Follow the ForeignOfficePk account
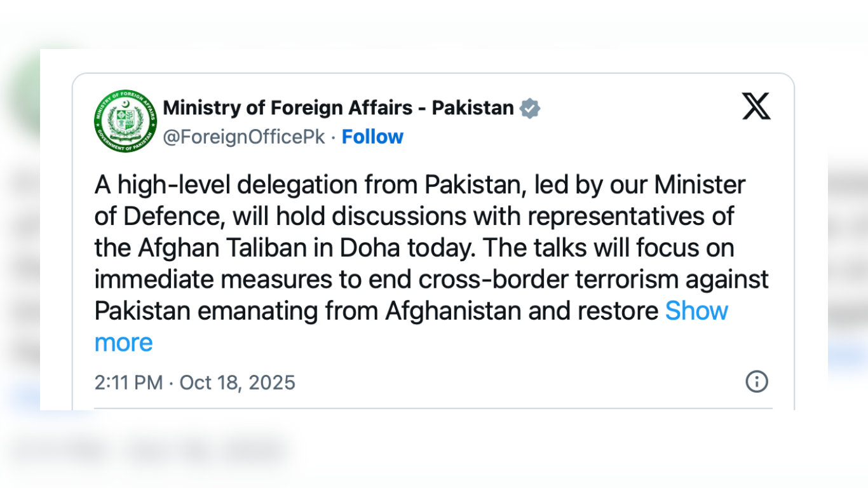Image resolution: width=868 pixels, height=488 pixels. [x=372, y=137]
